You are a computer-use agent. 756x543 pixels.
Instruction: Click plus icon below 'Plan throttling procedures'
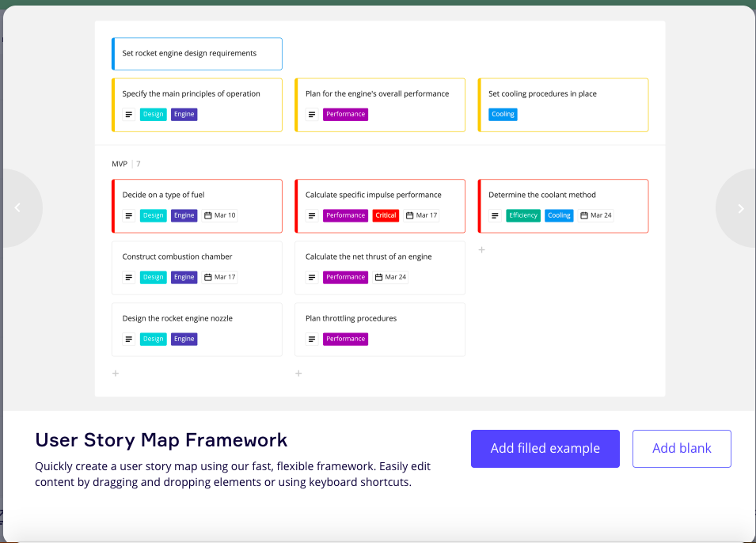pyautogui.click(x=298, y=374)
